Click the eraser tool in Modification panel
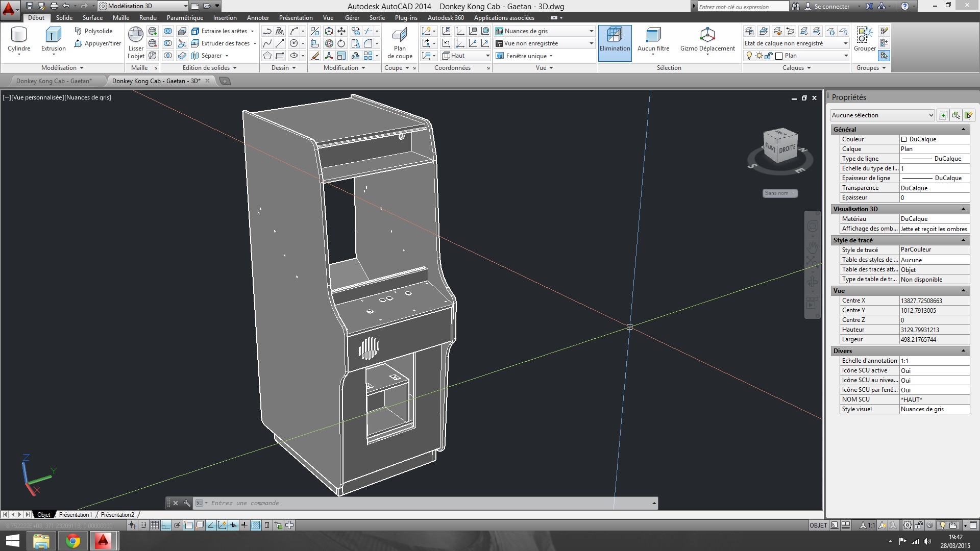 [315, 56]
